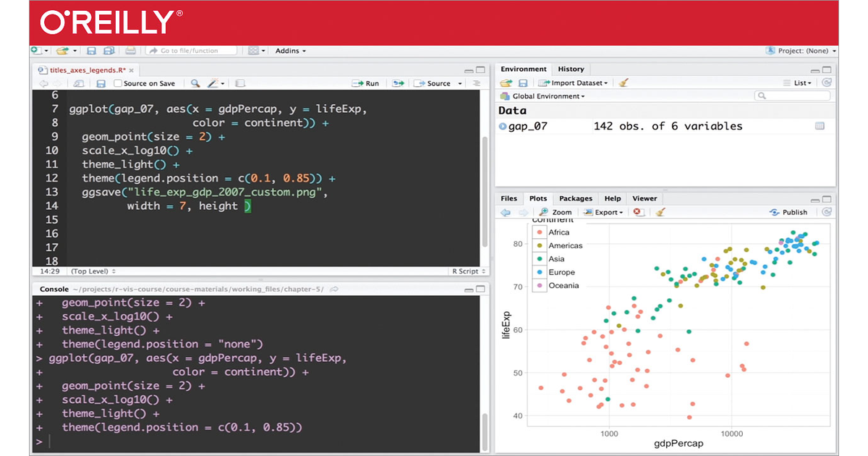This screenshot has width=868, height=456.
Task: Click the compile report notebook icon
Action: tap(240, 83)
